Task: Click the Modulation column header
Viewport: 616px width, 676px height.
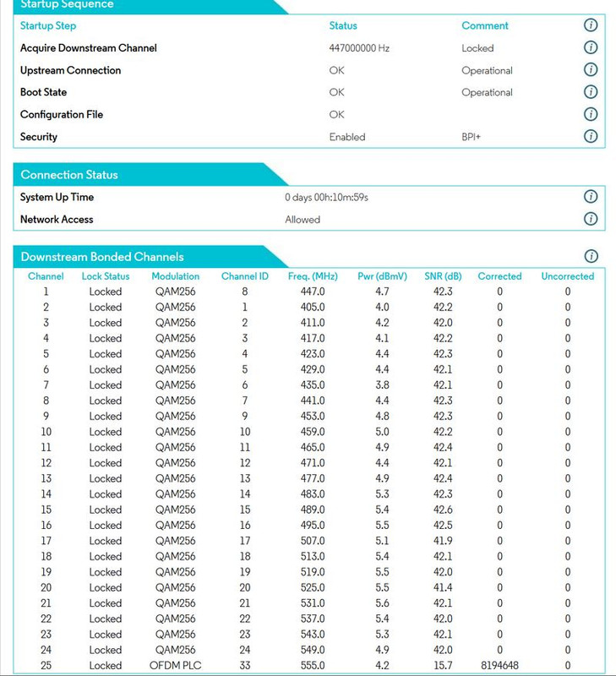Action: [x=176, y=276]
